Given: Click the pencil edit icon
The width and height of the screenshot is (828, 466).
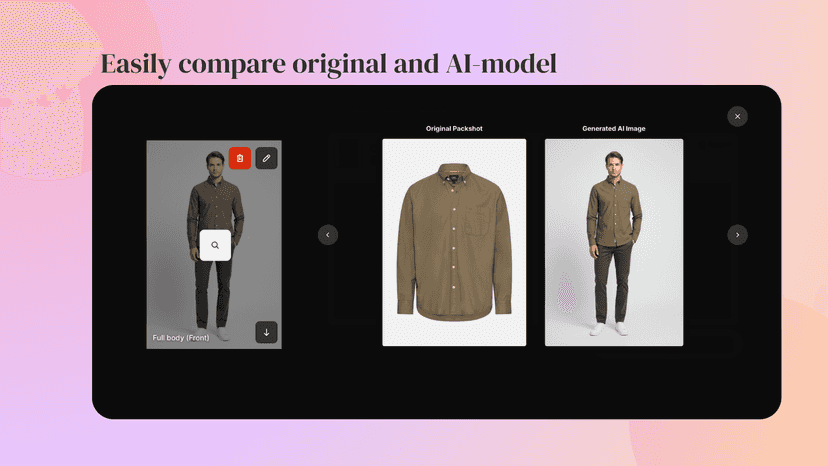Looking at the screenshot, I should click(x=267, y=158).
